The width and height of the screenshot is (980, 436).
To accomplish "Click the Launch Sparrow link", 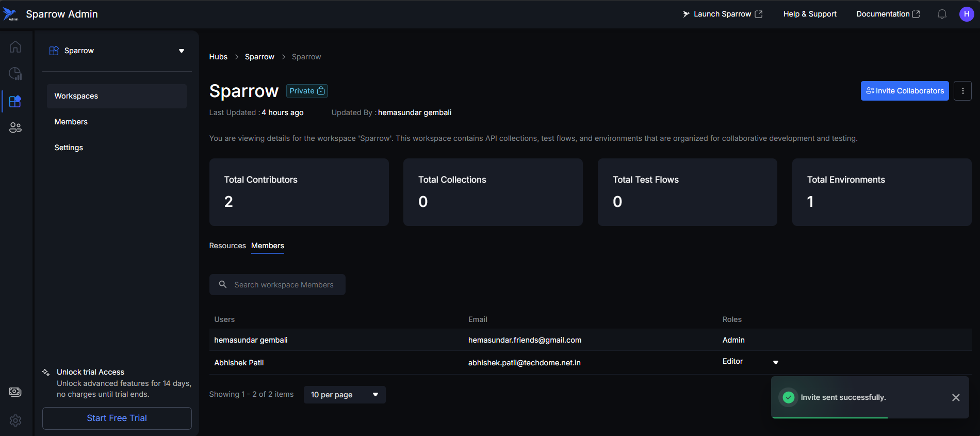I will click(722, 14).
